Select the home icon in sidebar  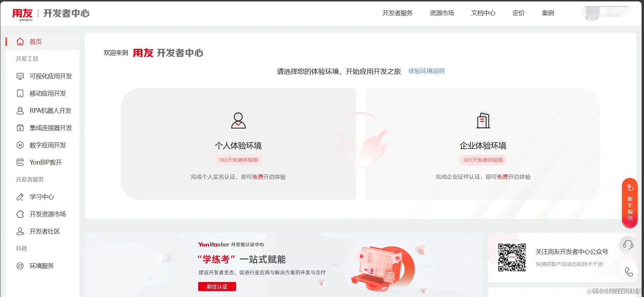[x=20, y=41]
